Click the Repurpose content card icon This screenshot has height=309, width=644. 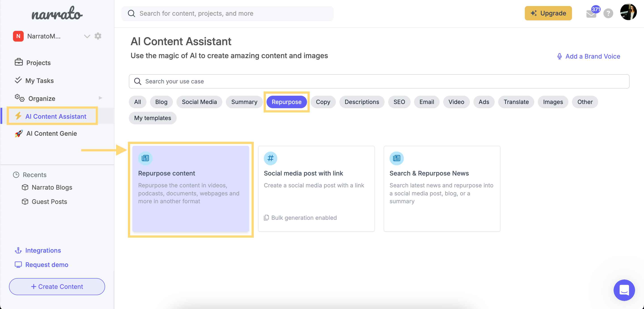[x=145, y=158]
